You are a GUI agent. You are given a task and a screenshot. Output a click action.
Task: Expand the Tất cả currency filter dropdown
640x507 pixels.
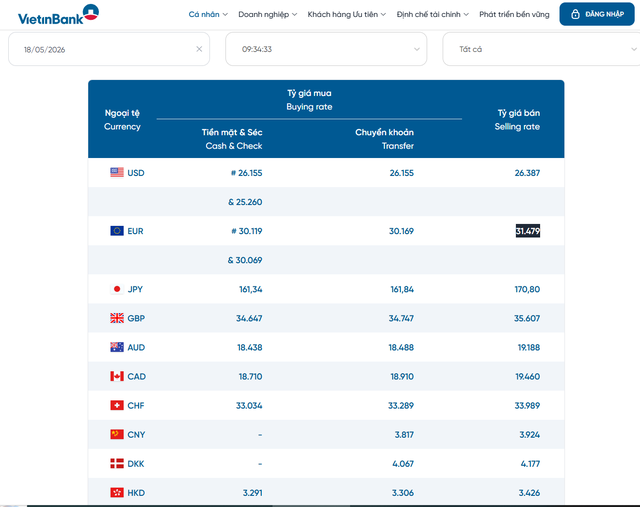click(541, 49)
